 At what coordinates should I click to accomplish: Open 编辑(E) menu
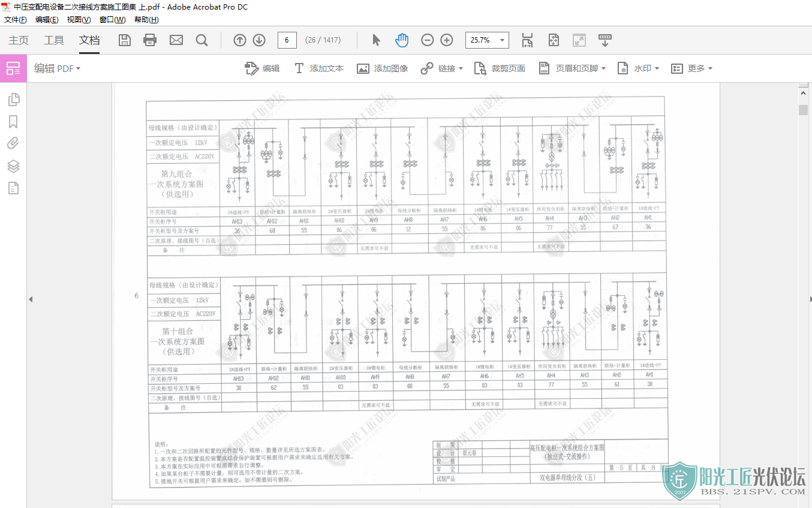(47, 20)
